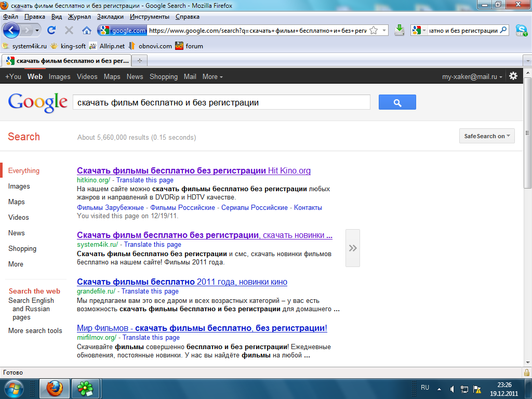Open the my-xaker@mail.ru account dropdown
The image size is (532, 399).
click(x=472, y=77)
